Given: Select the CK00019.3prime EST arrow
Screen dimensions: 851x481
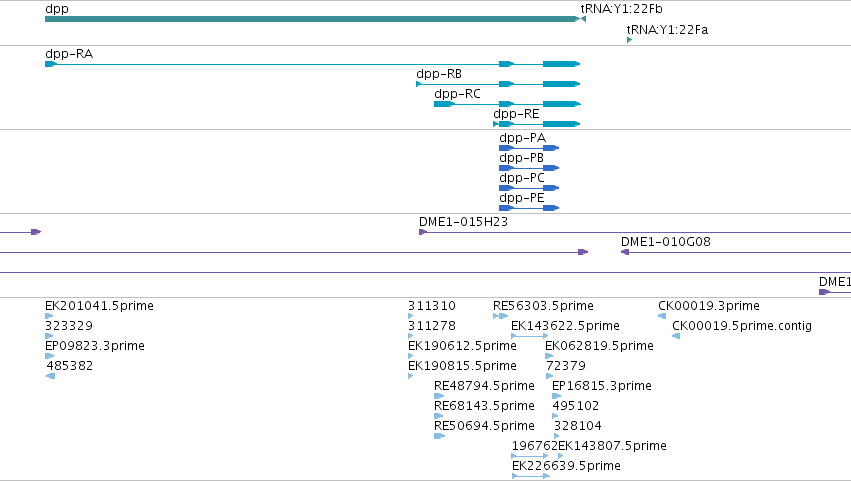Looking at the screenshot, I should tap(662, 316).
